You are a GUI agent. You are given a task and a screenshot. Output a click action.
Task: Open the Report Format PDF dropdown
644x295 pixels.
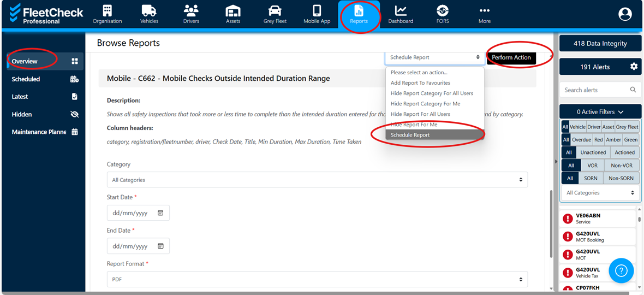[317, 279]
